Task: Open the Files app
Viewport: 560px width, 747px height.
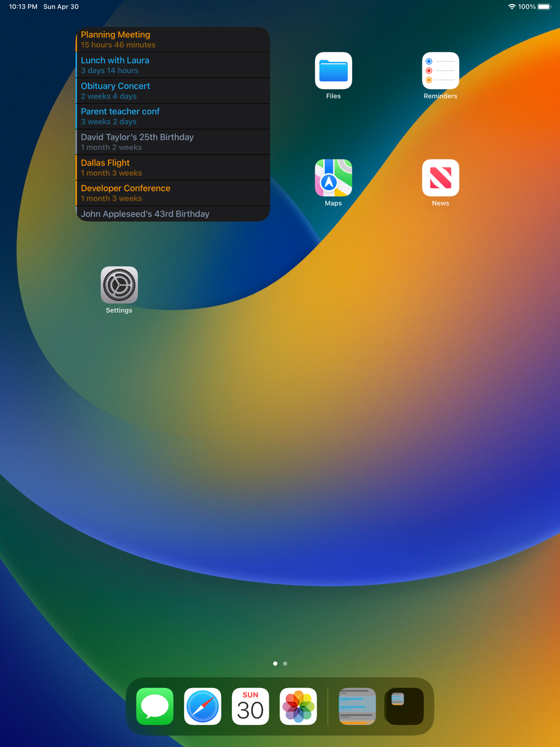Action: pos(333,71)
